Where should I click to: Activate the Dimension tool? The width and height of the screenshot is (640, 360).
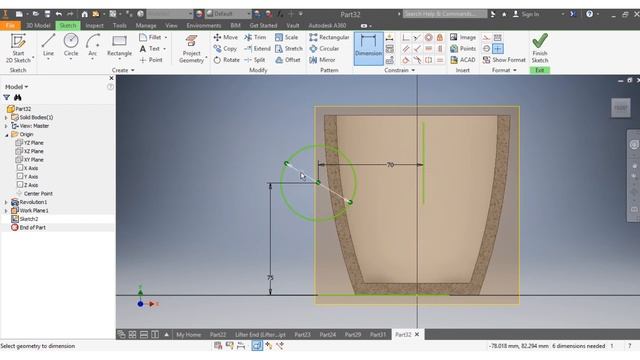(x=368, y=49)
